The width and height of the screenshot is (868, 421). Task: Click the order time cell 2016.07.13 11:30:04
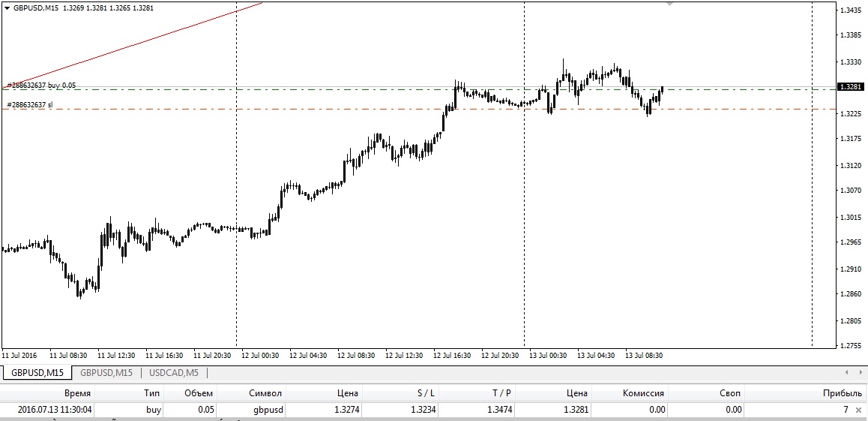[55, 410]
